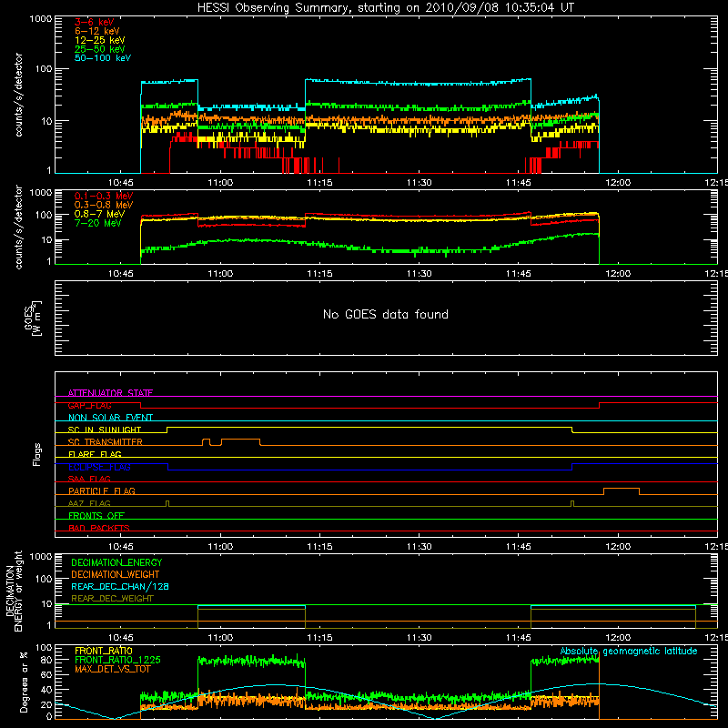Click the GAP_FLAG label
The height and width of the screenshot is (728, 728).
pos(89,405)
